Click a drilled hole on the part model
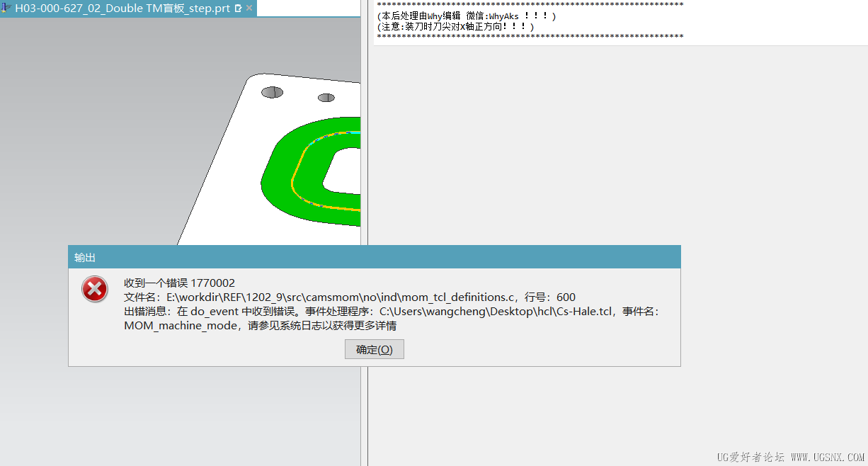Viewport: 868px width, 466px height. pyautogui.click(x=272, y=91)
